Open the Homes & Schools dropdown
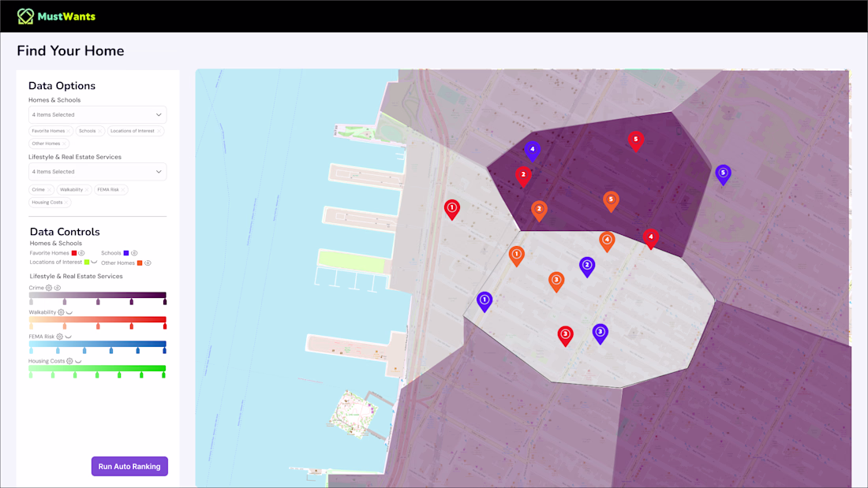 tap(97, 114)
